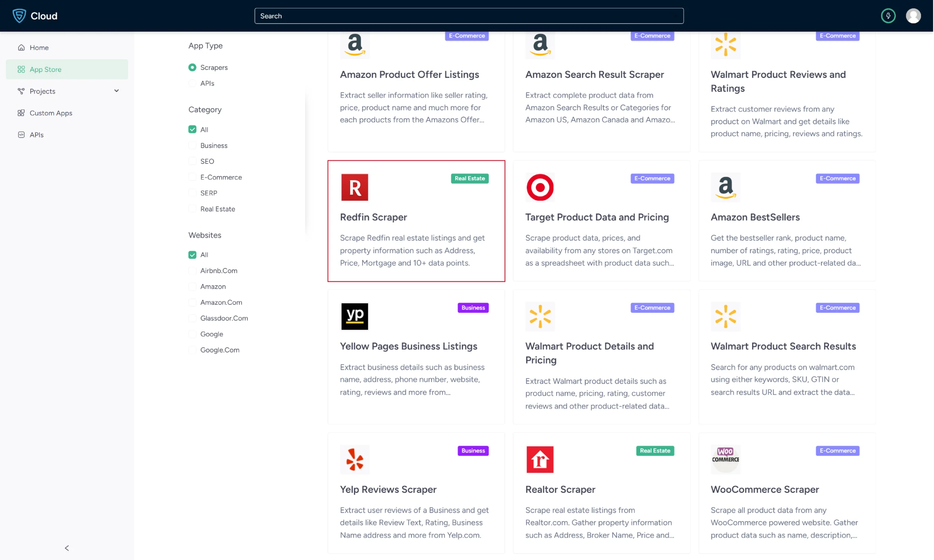Click the APIs sidebar icon

coord(21,135)
